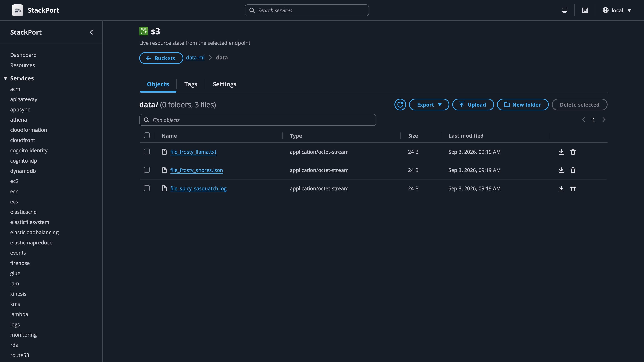Delete file_spicy_sasquatch.log using the trash icon

point(573,188)
